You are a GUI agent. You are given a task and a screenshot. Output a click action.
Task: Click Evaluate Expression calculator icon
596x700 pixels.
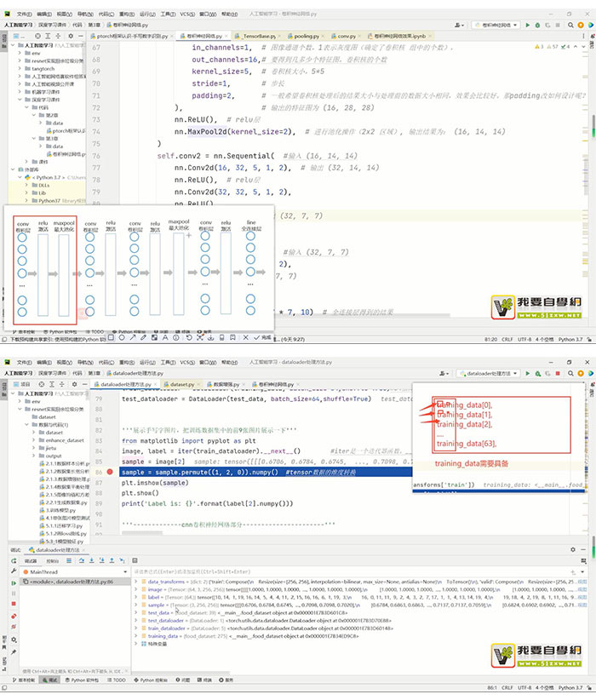pos(135,560)
